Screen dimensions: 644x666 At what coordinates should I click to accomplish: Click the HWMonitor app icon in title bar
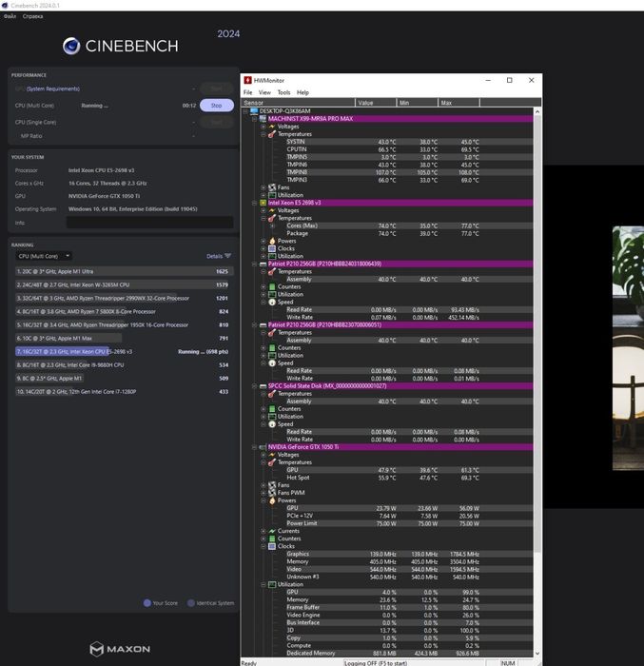pyautogui.click(x=247, y=80)
